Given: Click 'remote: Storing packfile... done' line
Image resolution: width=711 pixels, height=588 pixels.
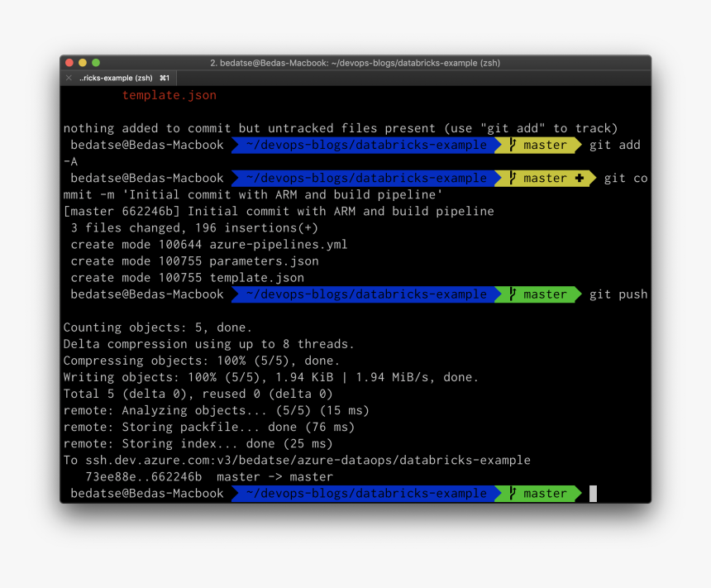Looking at the screenshot, I should (x=209, y=427).
